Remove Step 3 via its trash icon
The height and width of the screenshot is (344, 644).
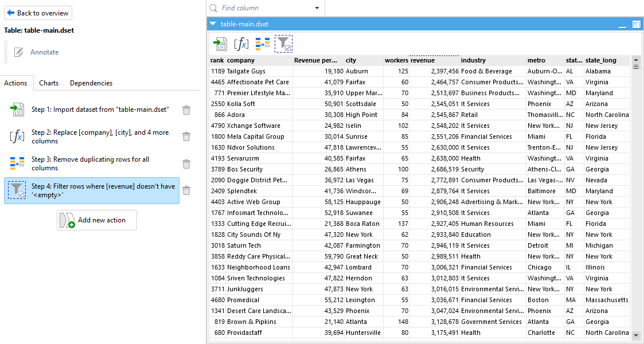(x=186, y=164)
